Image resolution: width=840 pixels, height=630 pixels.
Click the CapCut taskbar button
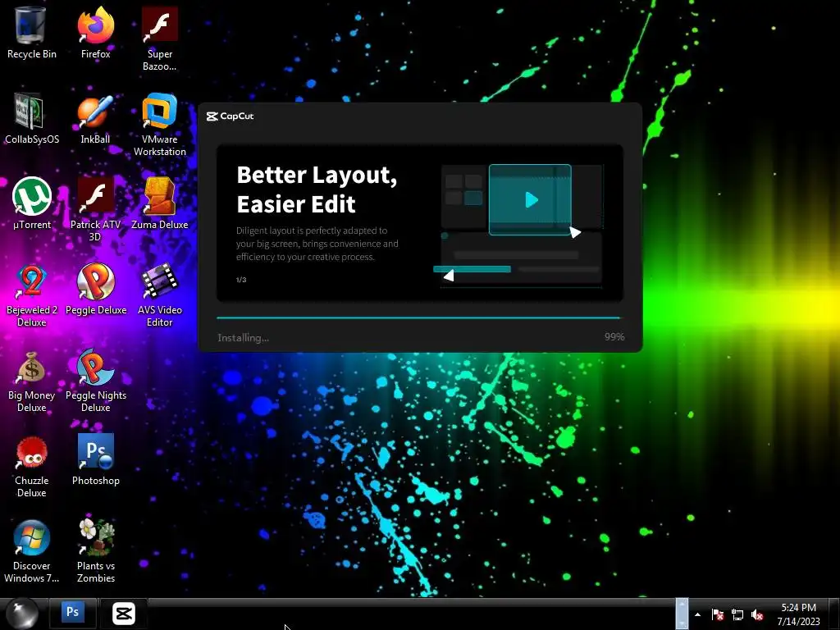[124, 614]
